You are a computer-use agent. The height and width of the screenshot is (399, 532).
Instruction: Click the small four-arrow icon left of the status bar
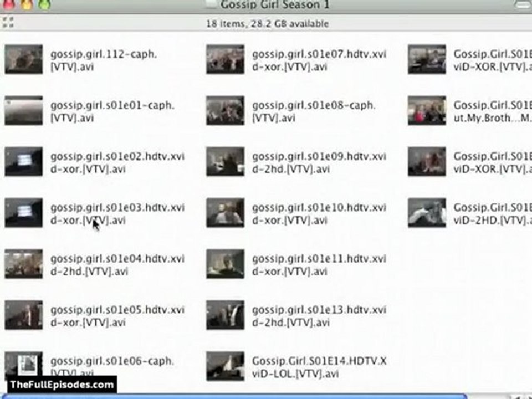pos(8,22)
